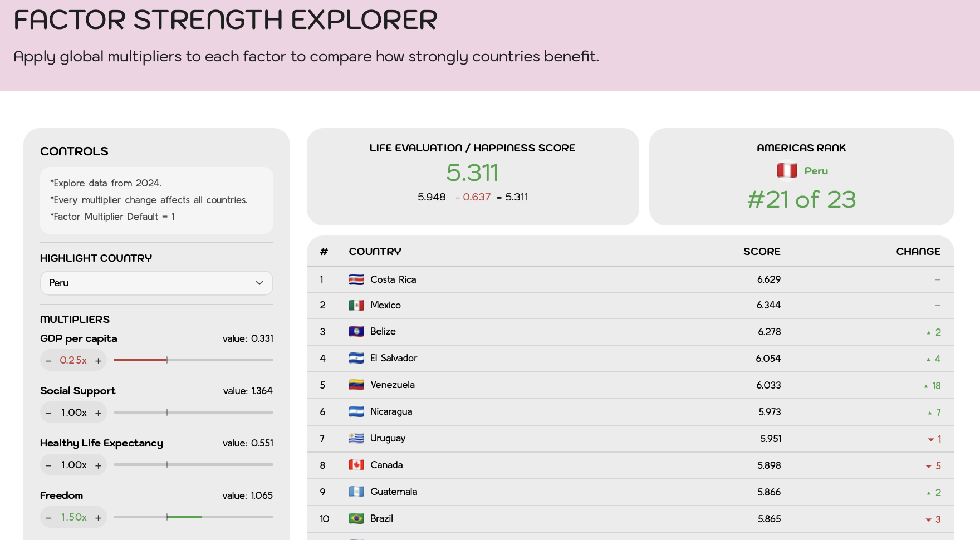Decrease the Social Support multiplier

click(48, 413)
